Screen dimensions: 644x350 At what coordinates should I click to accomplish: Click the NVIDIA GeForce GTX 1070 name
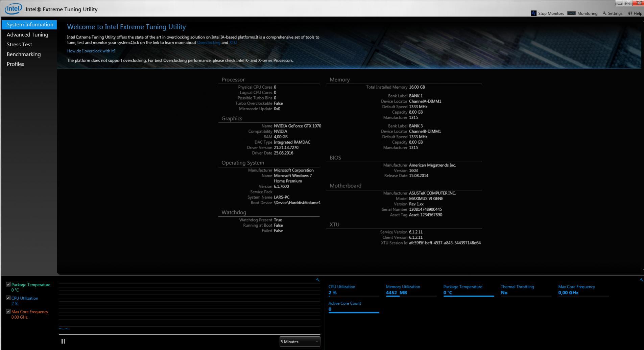click(x=297, y=126)
